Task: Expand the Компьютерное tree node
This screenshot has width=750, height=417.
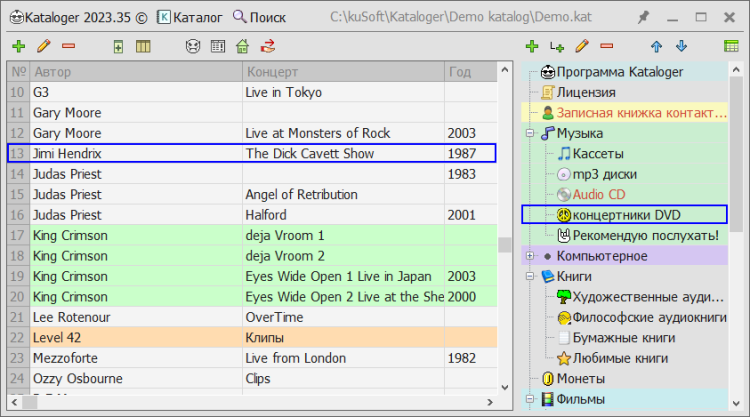Action: pyautogui.click(x=529, y=256)
